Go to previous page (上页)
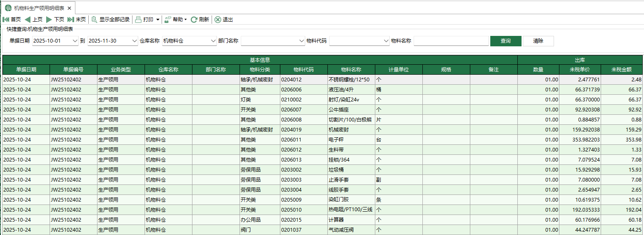Viewport: 644px width, 235px height. point(33,20)
